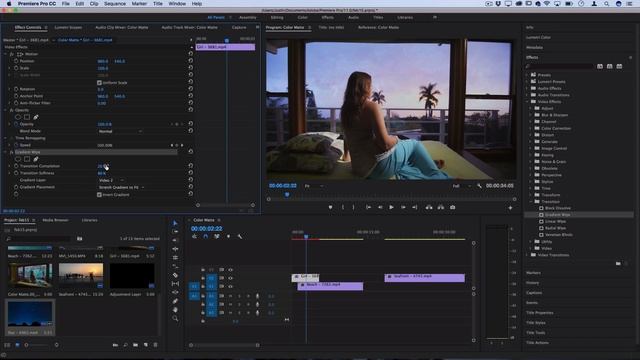Toggle Invert Gradient checkbox

[x=99, y=195]
